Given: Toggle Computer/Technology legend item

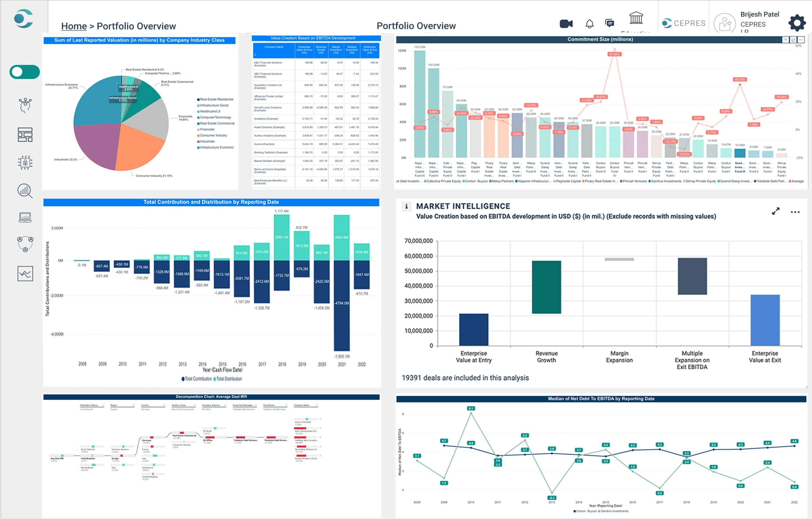Looking at the screenshot, I should (x=214, y=117).
